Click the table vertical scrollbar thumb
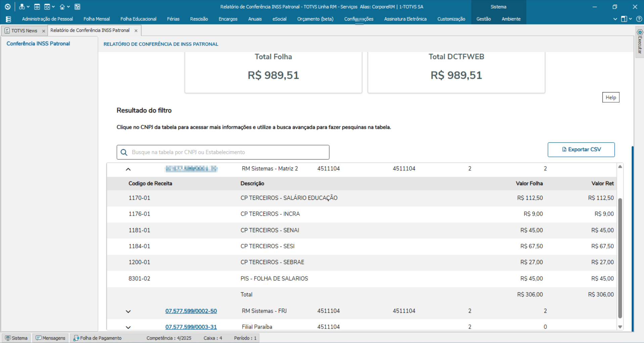644x343 pixels. [620, 258]
